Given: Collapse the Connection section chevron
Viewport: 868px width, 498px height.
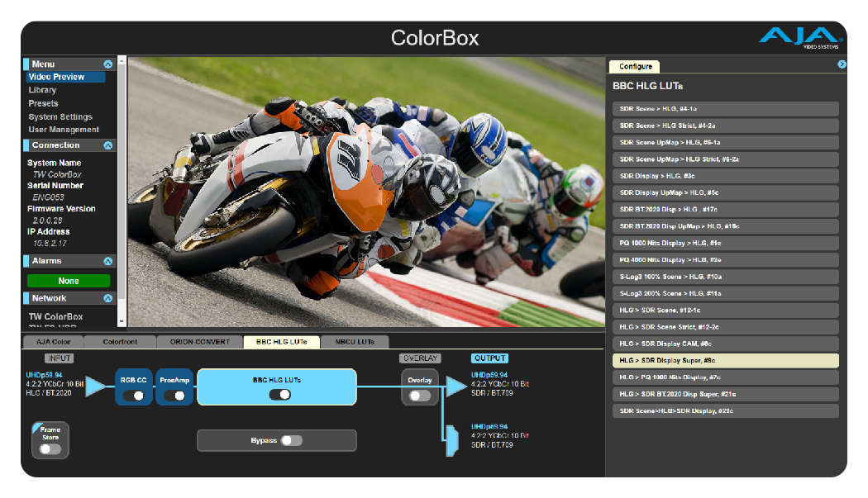Looking at the screenshot, I should click(x=108, y=145).
